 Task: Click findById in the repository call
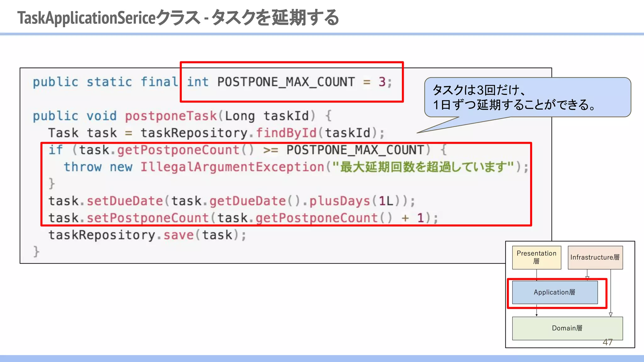click(286, 133)
